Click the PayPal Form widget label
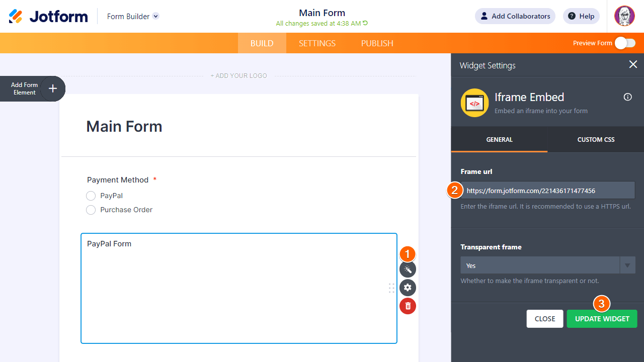The width and height of the screenshot is (644, 362). click(x=109, y=244)
